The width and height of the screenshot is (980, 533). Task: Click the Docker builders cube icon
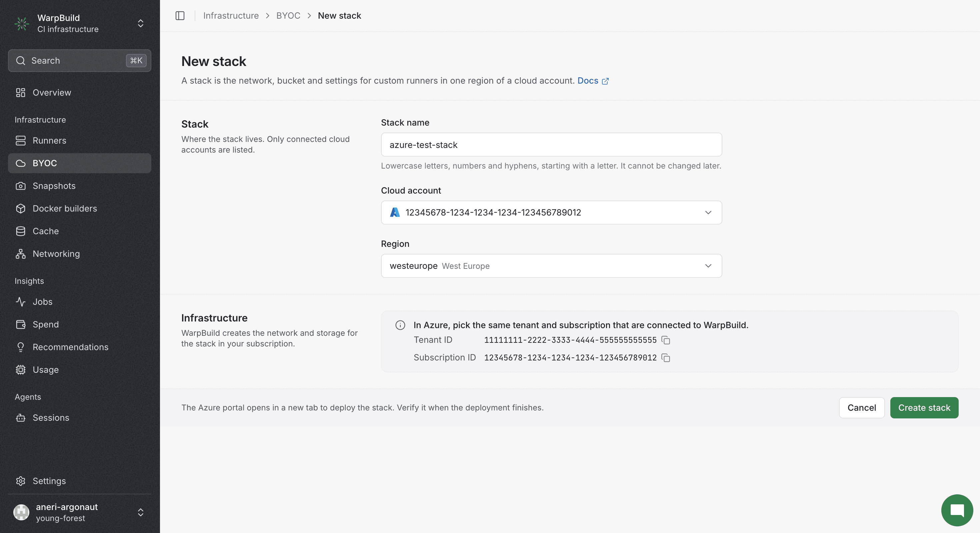pos(21,208)
